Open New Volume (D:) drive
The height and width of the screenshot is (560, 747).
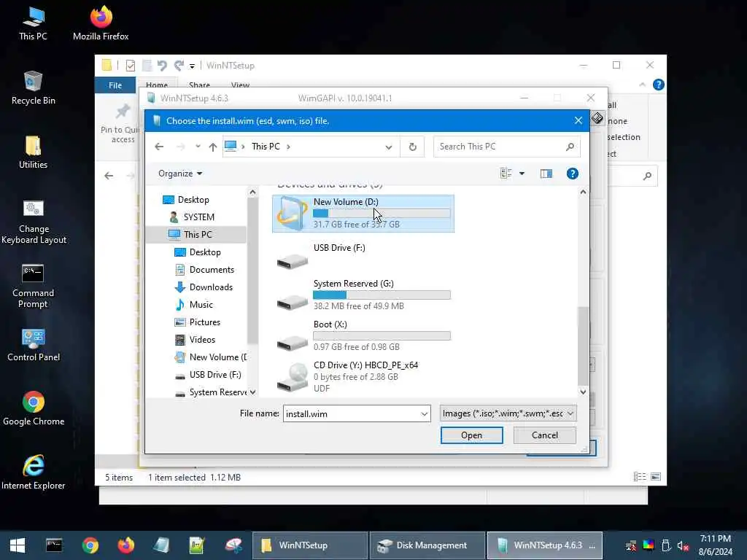(363, 214)
